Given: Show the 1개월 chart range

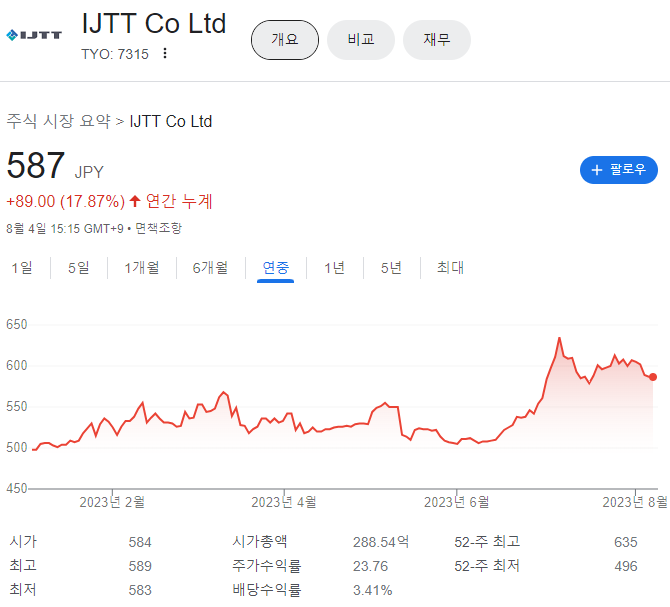Looking at the screenshot, I should (x=142, y=268).
